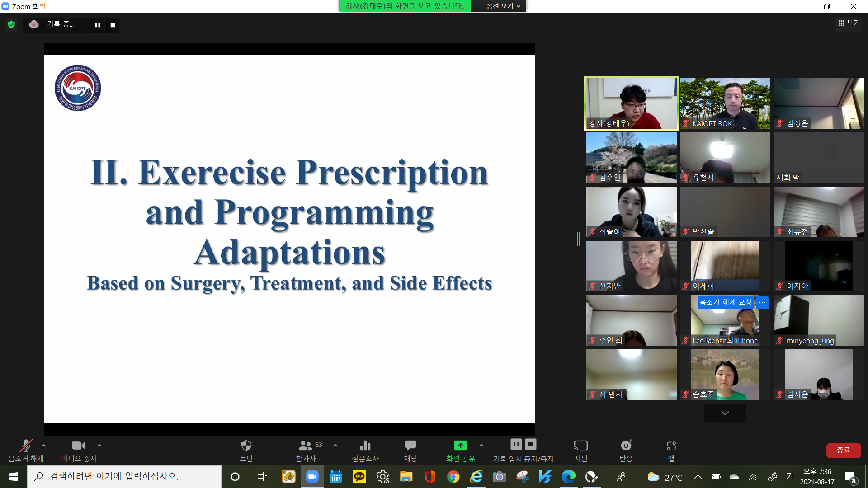This screenshot has height=488, width=868.
Task: Stop recording from top-left 기록 중 bar
Action: pyautogui.click(x=113, y=25)
